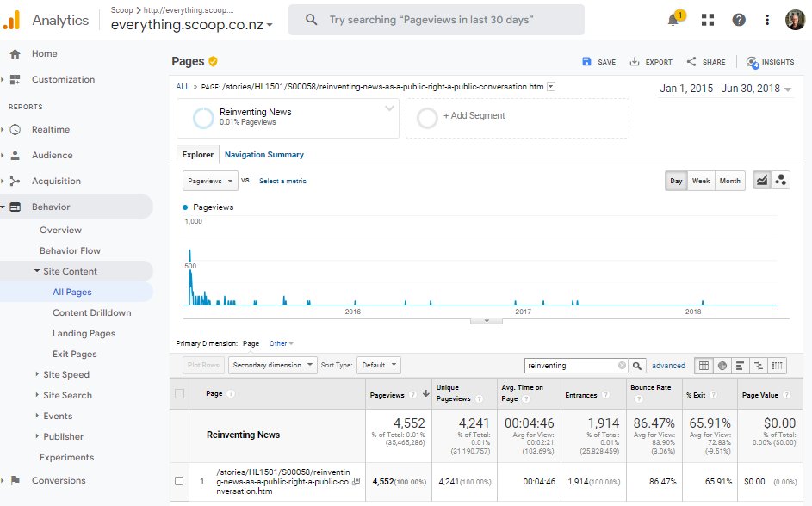Open Behavior Overview report
This screenshot has height=506, width=812.
(x=60, y=230)
